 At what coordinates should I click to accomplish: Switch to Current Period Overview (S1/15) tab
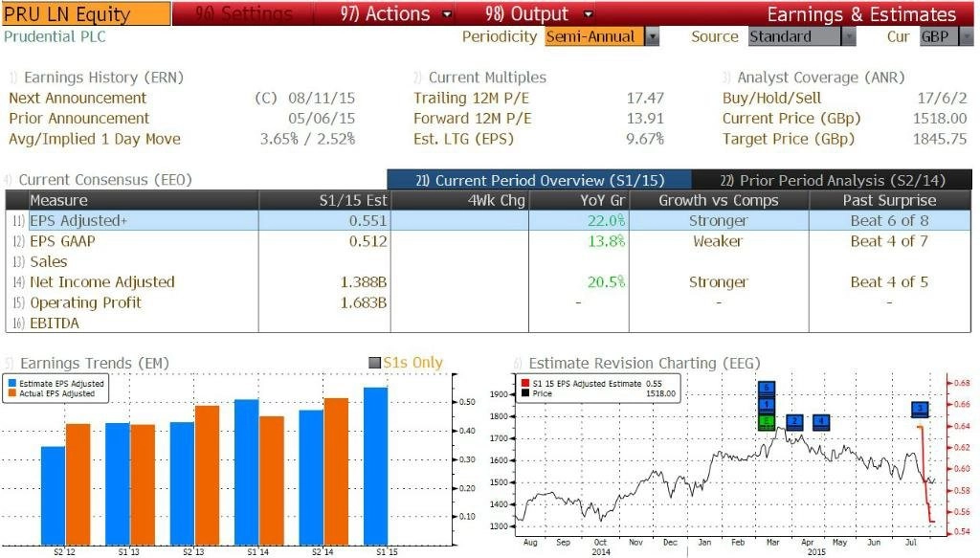[540, 180]
